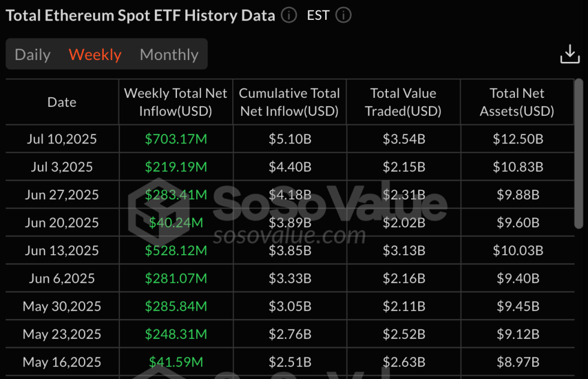The height and width of the screenshot is (379, 588).
Task: Click the Total Value Traded header
Action: click(x=403, y=102)
